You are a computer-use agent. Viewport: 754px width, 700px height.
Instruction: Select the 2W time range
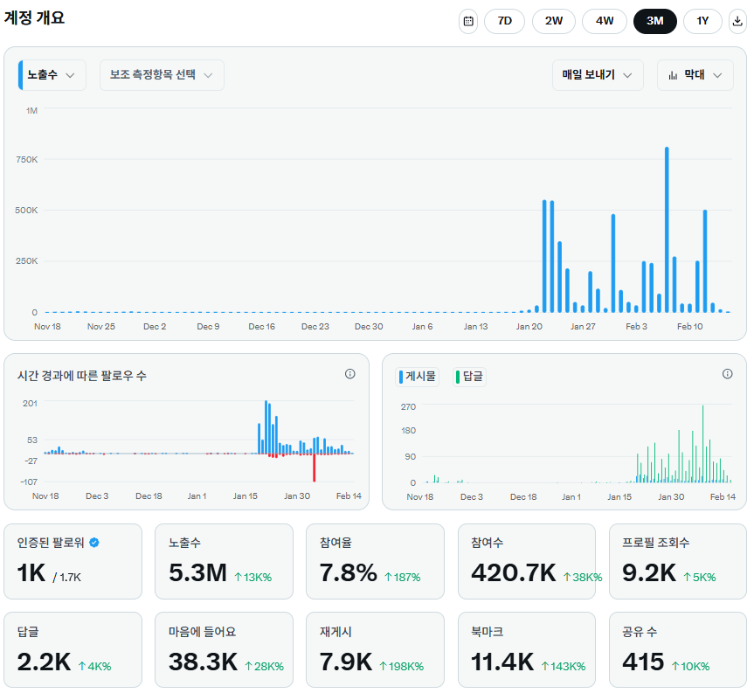[553, 21]
